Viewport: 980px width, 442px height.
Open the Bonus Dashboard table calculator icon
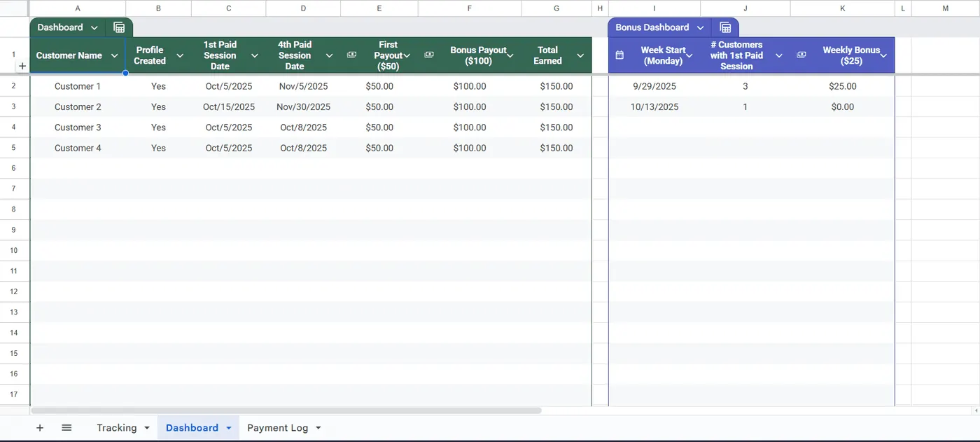[725, 27]
